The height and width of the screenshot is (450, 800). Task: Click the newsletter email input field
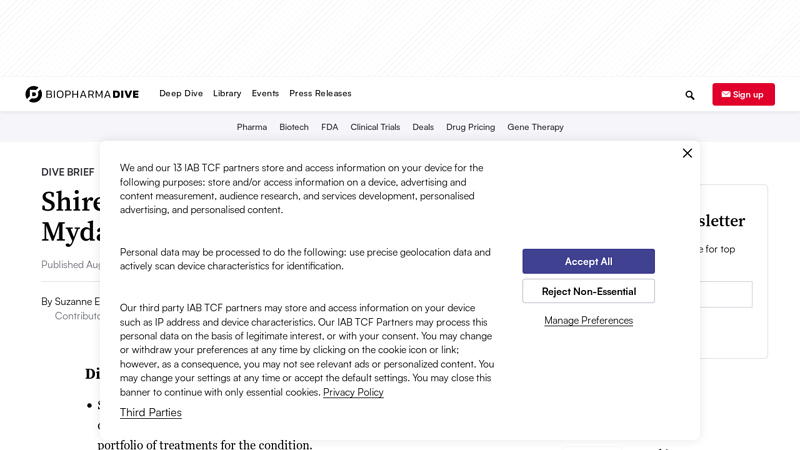coord(726,294)
